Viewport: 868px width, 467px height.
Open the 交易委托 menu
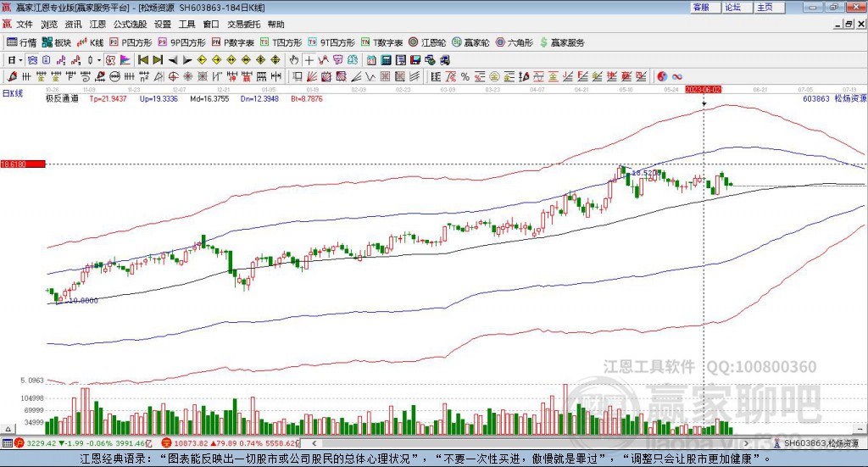pos(243,25)
